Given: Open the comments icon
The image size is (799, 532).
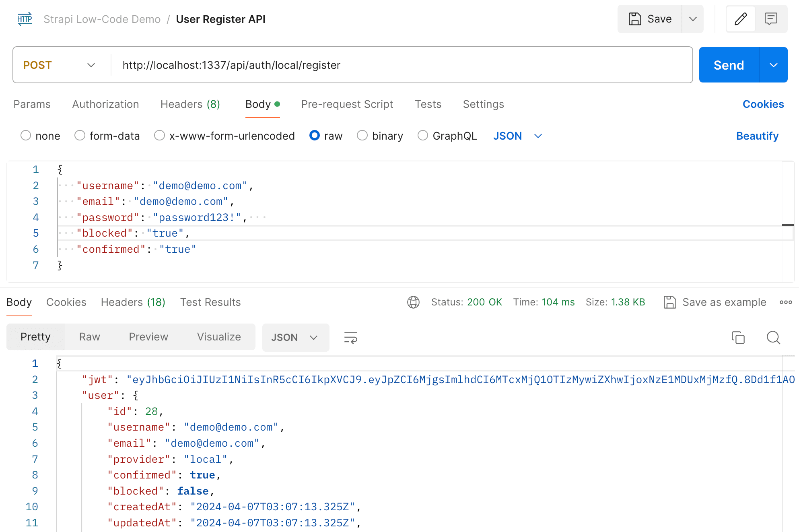Looking at the screenshot, I should 771,19.
